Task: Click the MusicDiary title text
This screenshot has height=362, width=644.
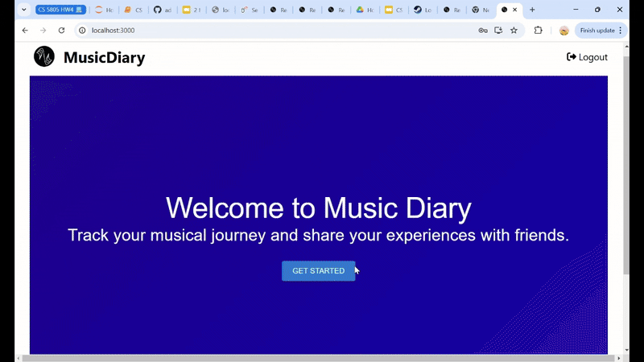Action: [105, 57]
